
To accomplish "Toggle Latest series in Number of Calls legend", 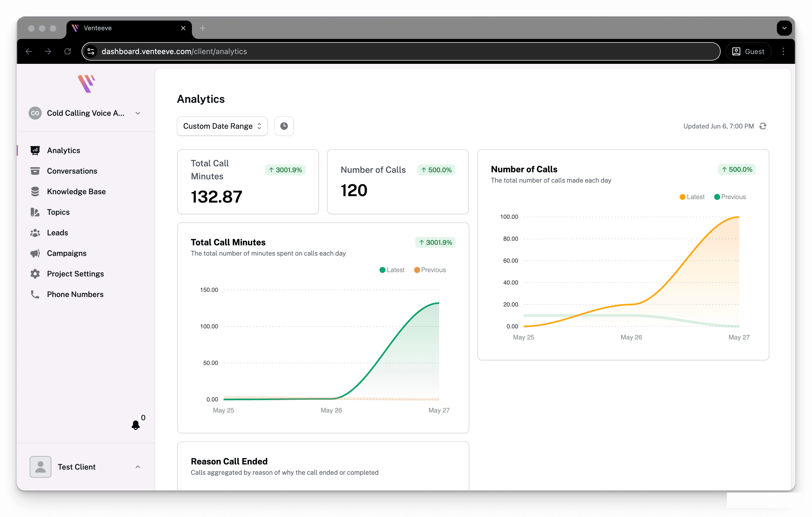I will click(x=692, y=197).
